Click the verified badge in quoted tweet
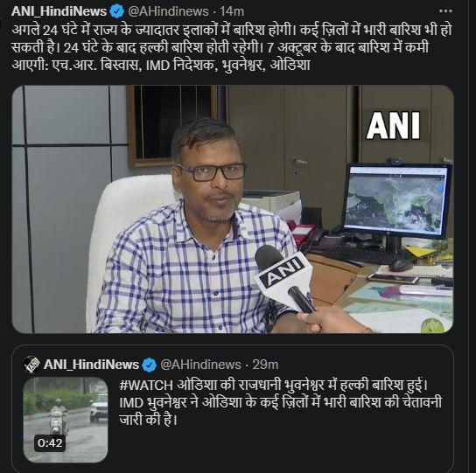 149,365
